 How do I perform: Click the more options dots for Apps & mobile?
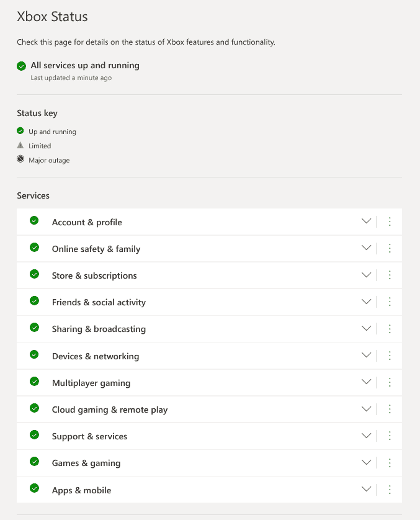pos(390,490)
